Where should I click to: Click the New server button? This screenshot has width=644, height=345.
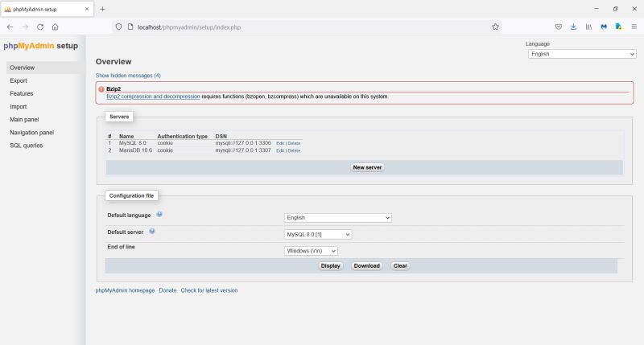pos(367,167)
